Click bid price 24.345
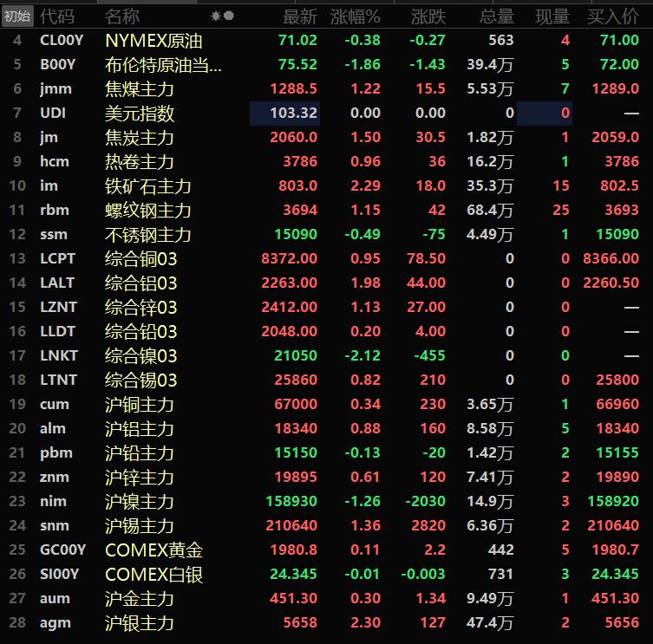 [615, 574]
